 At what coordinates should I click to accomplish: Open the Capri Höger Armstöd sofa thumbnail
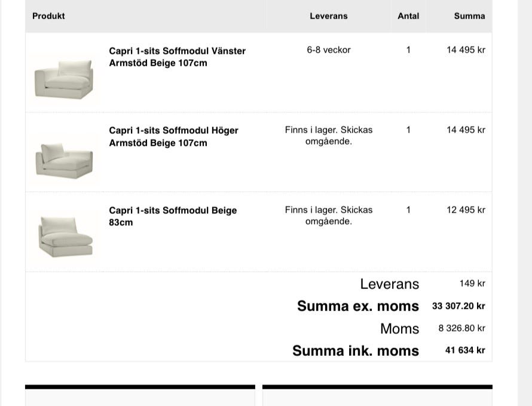64,159
